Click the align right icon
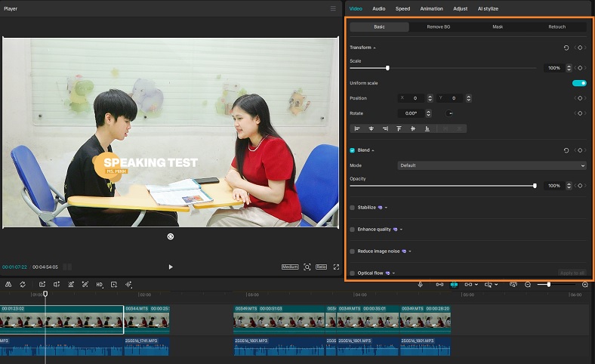 [385, 128]
